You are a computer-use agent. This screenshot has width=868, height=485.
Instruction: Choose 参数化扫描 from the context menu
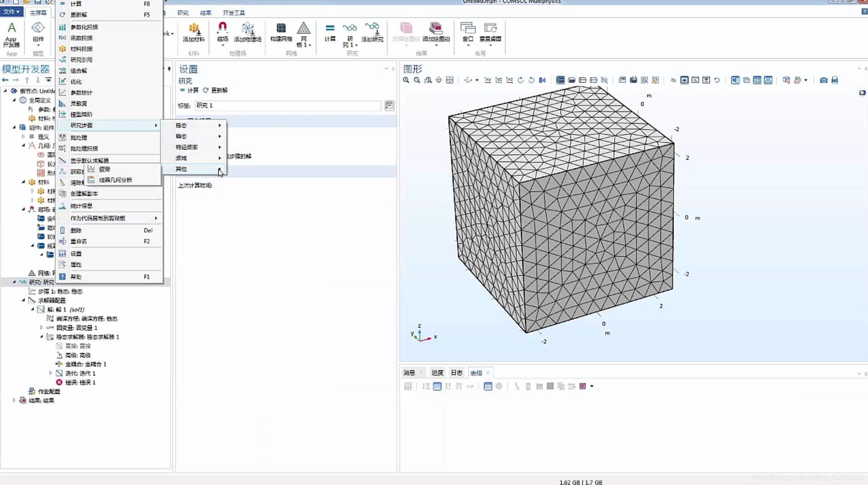[x=109, y=27]
